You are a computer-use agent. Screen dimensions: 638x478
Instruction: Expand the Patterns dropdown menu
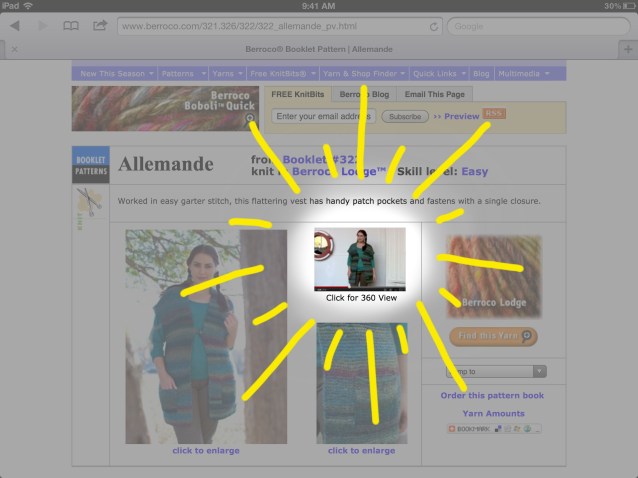pos(183,73)
